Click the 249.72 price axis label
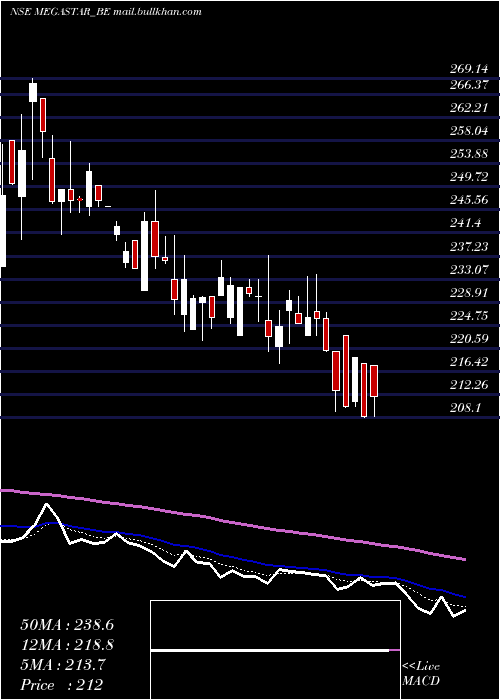500x700 pixels. 469,178
